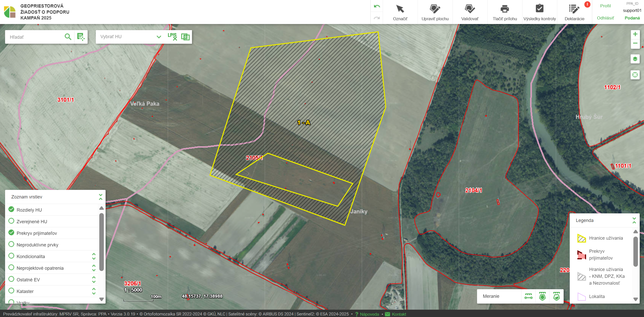Click the Tlačiť prílohu printer icon
Image resolution: width=644 pixels, height=317 pixels.
point(505,9)
